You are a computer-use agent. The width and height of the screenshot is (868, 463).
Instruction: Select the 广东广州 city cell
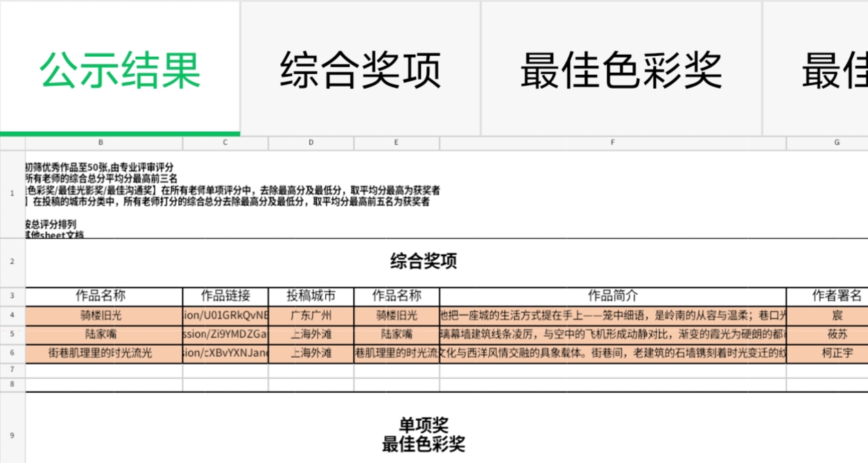pos(311,315)
